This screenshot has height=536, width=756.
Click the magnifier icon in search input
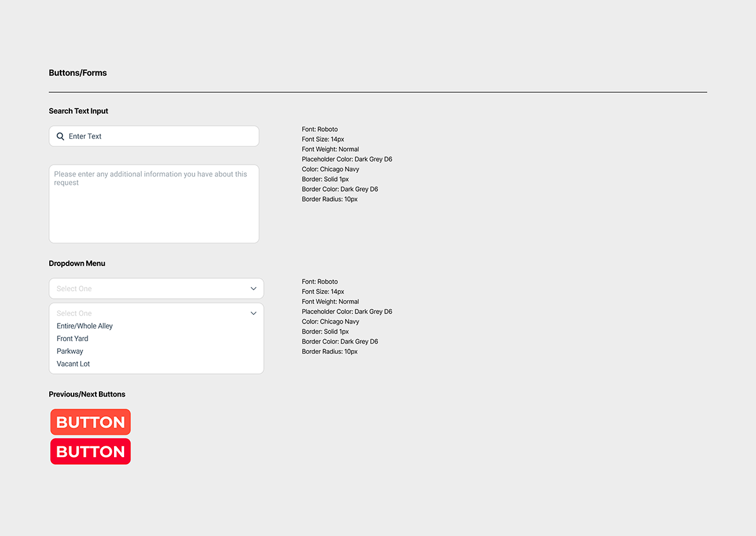[60, 136]
